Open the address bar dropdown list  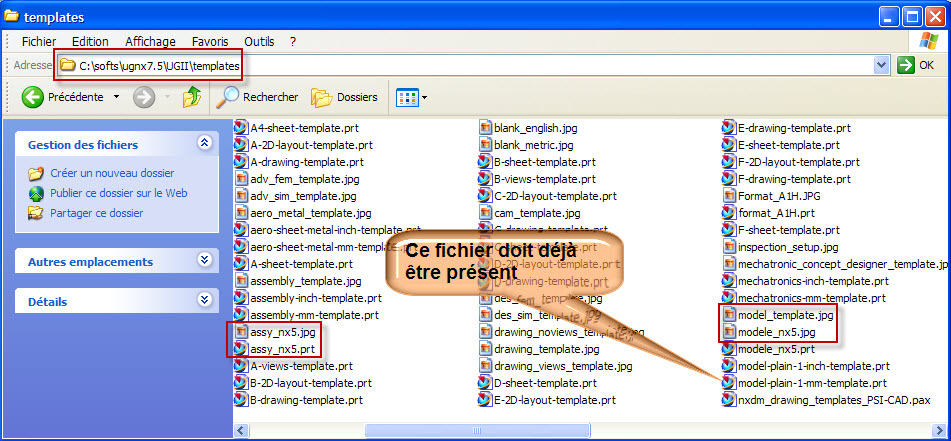(881, 65)
